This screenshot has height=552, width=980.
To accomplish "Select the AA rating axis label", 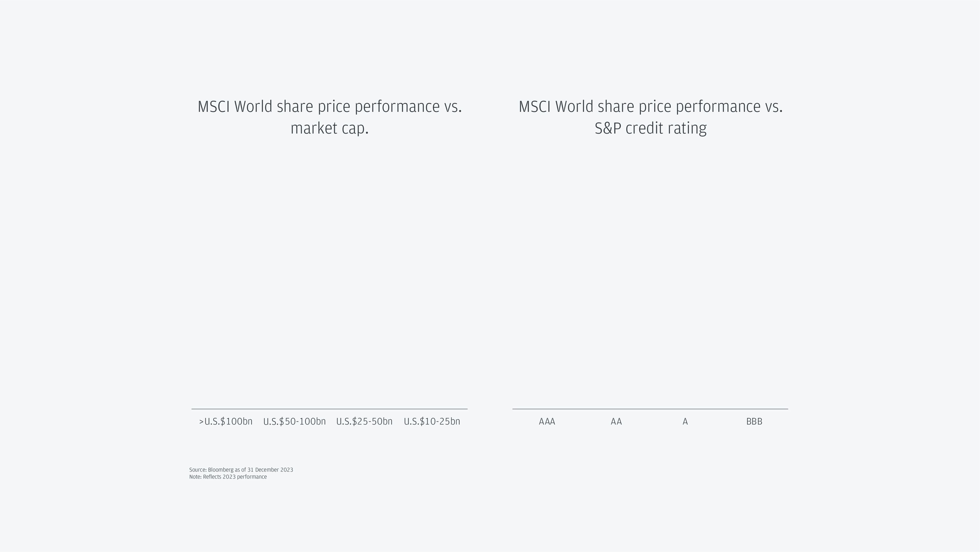I will [616, 421].
